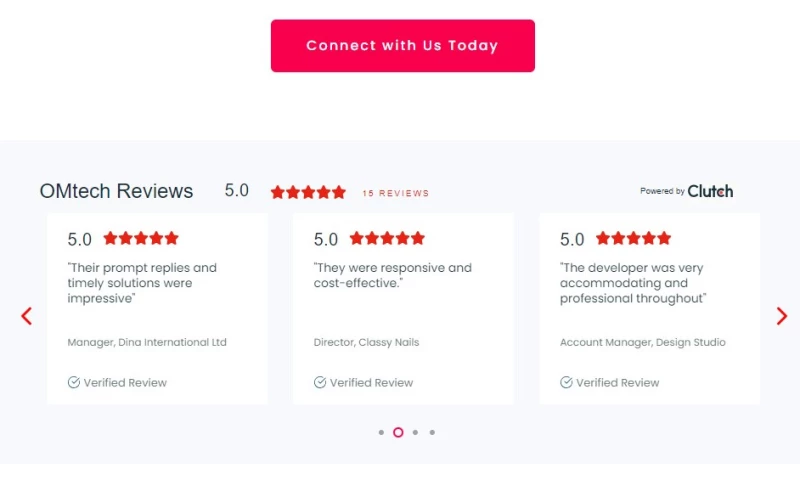800x480 pixels.
Task: Click the Clutch logo
Action: (x=710, y=191)
